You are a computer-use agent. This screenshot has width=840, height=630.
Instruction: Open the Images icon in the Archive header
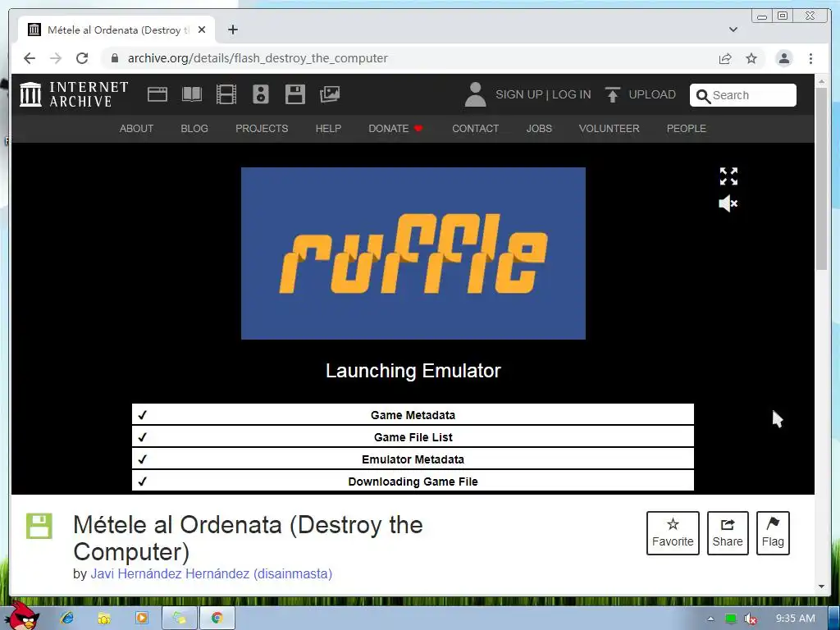click(x=330, y=94)
